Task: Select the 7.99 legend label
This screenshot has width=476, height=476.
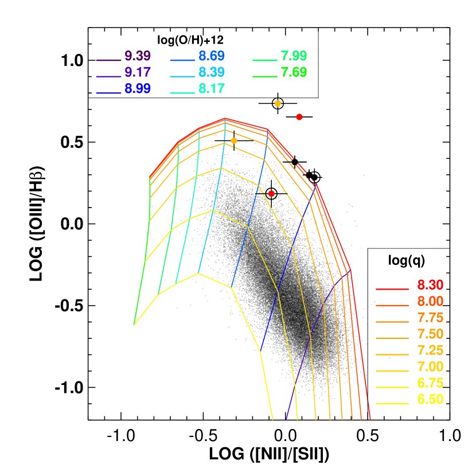Action: 294,56
